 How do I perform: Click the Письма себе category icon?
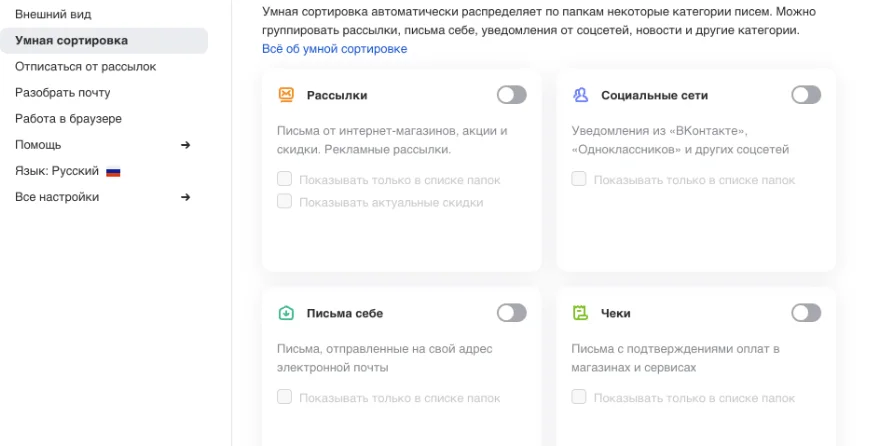(x=286, y=313)
